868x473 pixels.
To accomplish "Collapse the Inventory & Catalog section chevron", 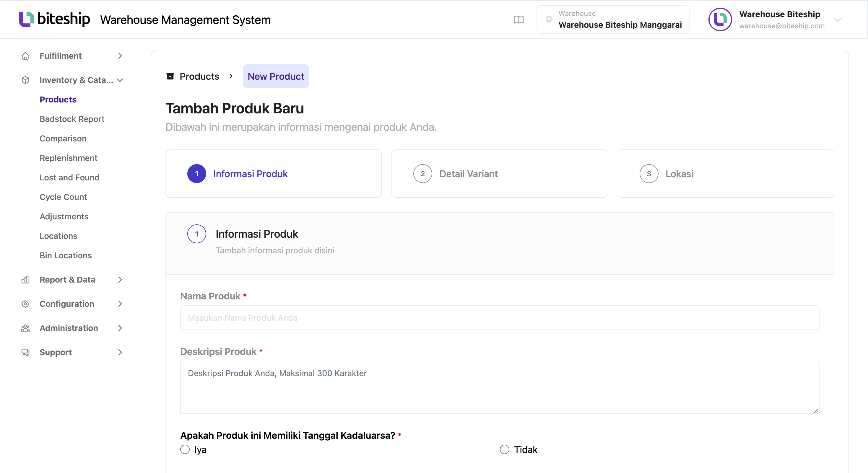I will 120,80.
